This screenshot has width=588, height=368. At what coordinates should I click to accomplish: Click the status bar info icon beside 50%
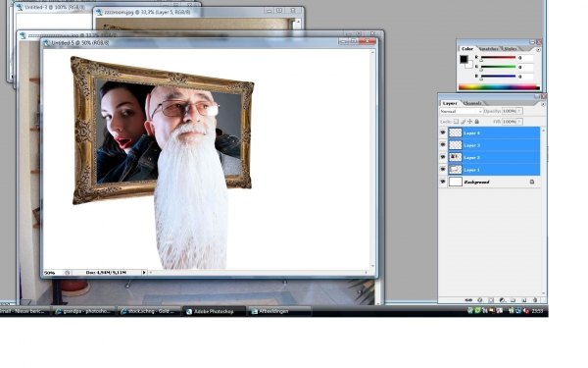(x=67, y=273)
